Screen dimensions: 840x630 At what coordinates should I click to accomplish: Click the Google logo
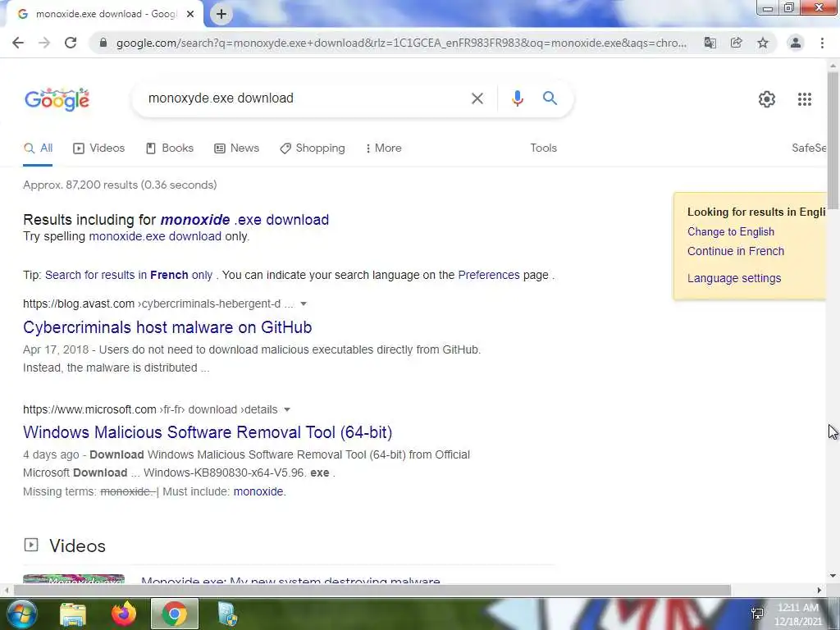pyautogui.click(x=57, y=99)
